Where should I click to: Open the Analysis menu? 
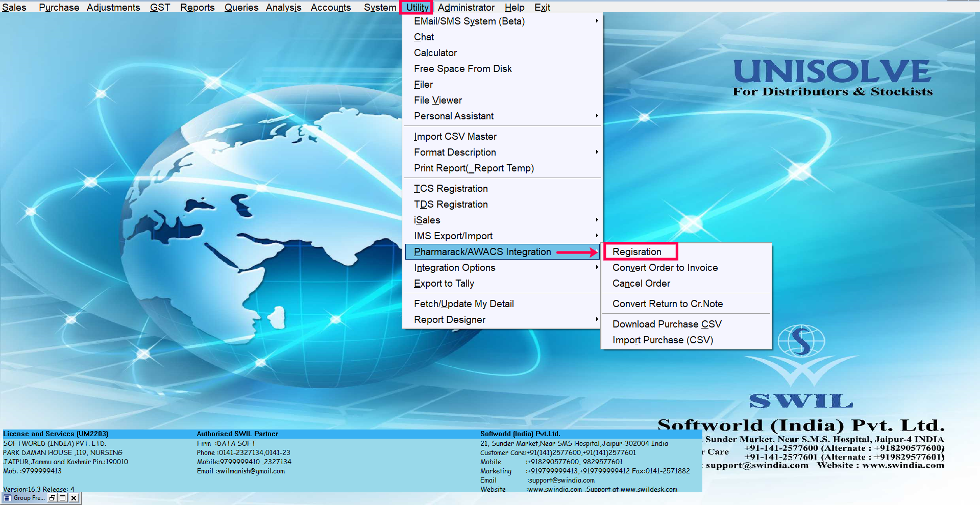click(283, 7)
